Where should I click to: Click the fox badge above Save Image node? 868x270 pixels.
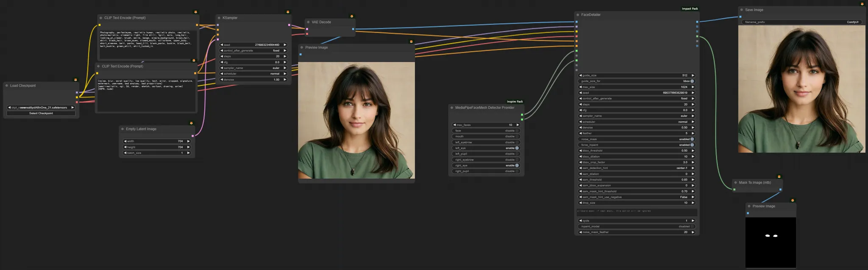click(x=862, y=4)
